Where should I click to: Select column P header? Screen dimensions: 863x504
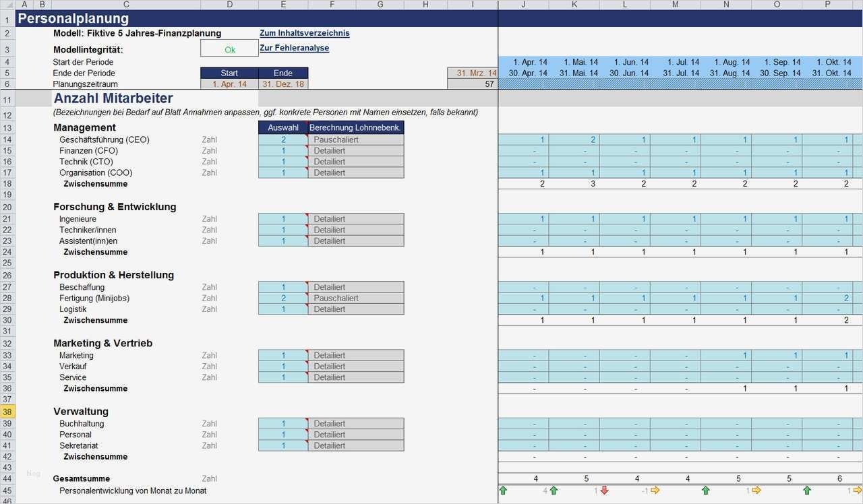827,5
